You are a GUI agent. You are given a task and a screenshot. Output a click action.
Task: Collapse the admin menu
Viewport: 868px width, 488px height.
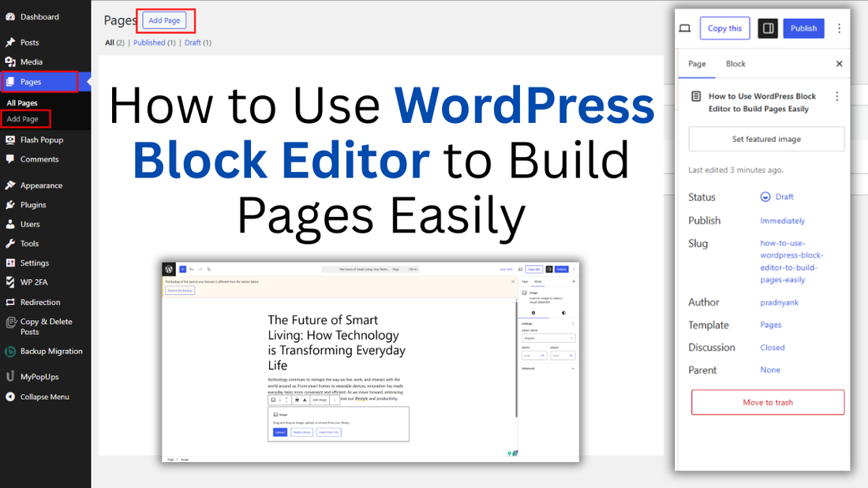click(x=11, y=397)
